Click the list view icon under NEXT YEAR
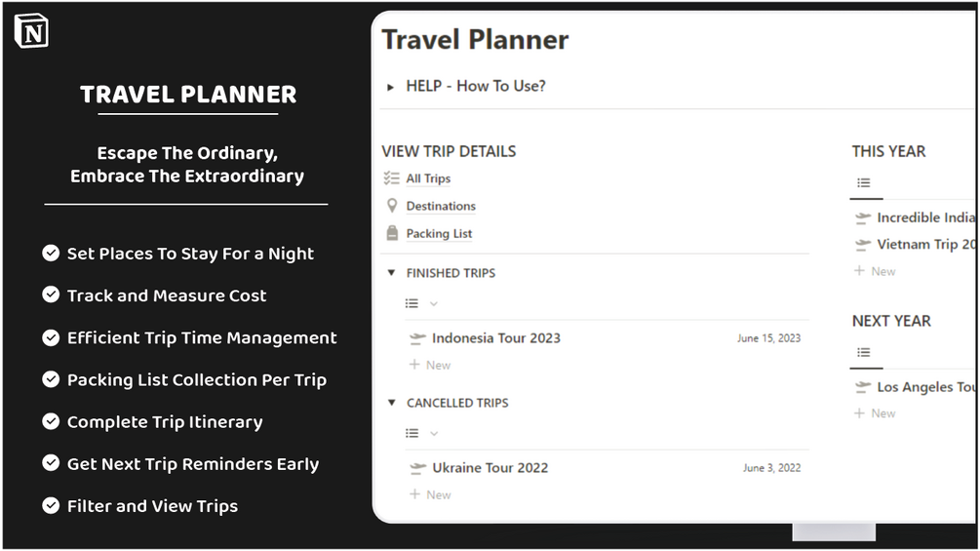 tap(863, 352)
